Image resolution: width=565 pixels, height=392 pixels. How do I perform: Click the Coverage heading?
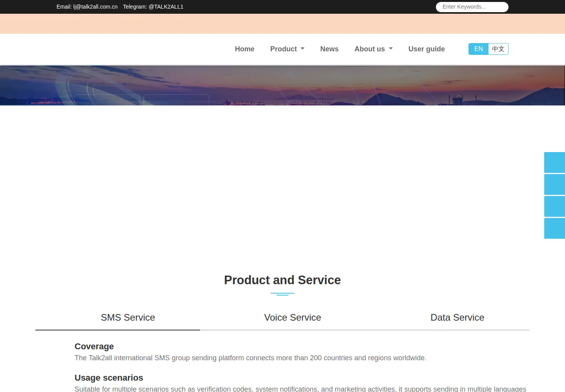pyautogui.click(x=94, y=347)
